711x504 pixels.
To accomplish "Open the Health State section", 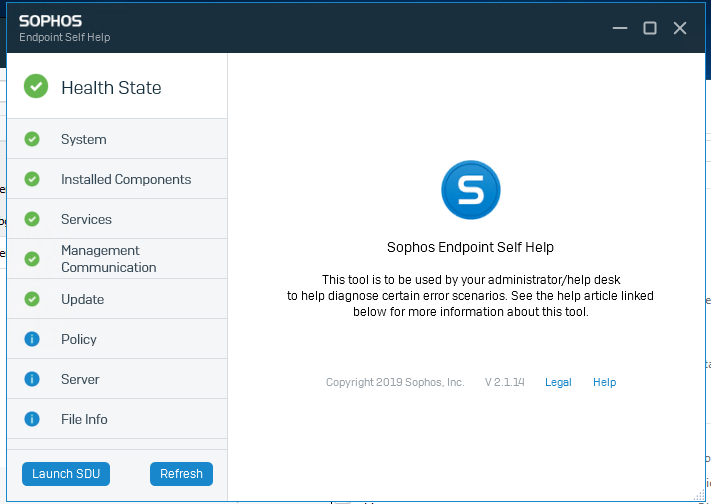I will pos(117,86).
